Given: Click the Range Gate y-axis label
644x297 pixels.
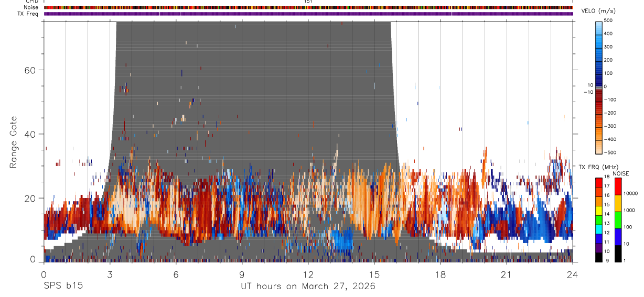Looking at the screenshot, I should pyautogui.click(x=14, y=141).
